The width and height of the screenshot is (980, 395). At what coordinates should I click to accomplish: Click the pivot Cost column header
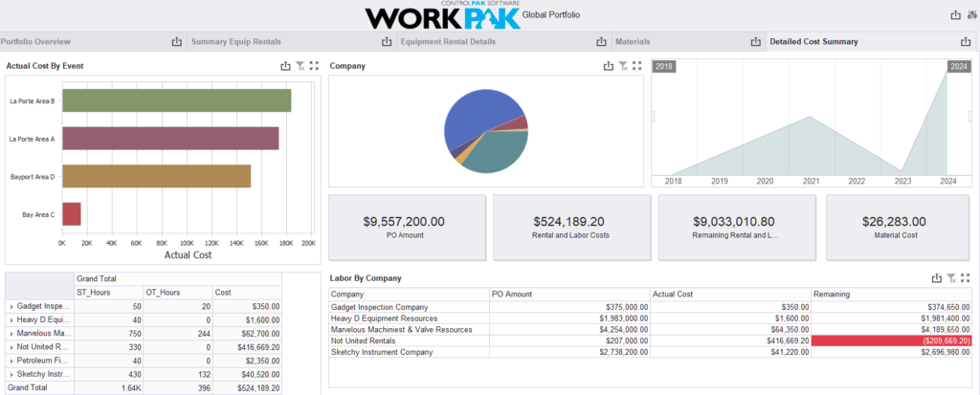(247, 292)
